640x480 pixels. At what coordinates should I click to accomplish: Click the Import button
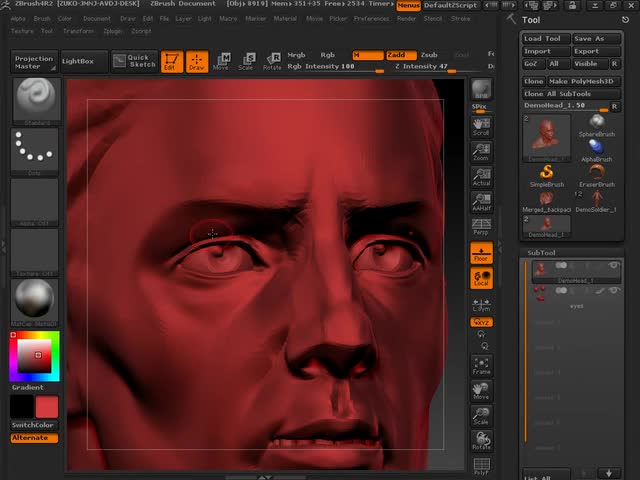tap(546, 51)
